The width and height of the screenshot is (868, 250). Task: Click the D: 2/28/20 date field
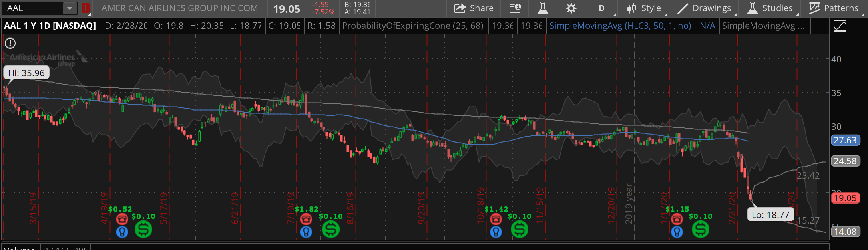tap(125, 26)
